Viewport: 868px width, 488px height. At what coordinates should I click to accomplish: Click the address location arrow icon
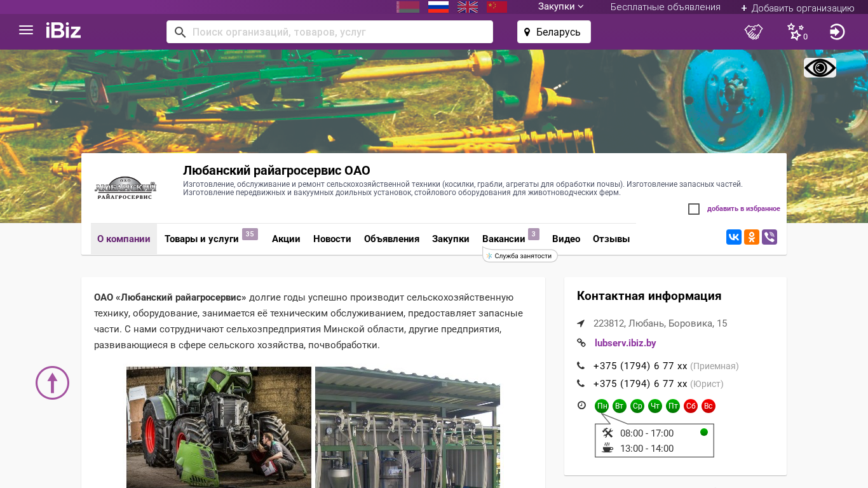click(581, 323)
